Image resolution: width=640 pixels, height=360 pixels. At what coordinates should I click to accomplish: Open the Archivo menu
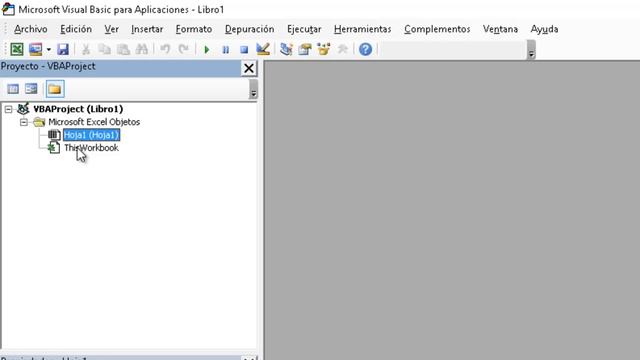31,29
